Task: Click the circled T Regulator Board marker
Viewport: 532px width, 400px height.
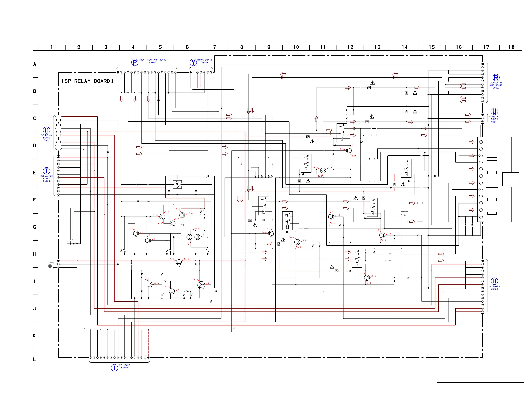Action: tap(46, 171)
